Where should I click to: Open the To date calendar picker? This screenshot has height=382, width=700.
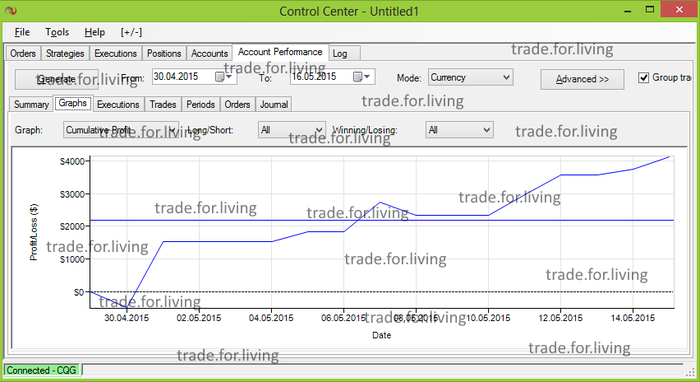[x=362, y=77]
